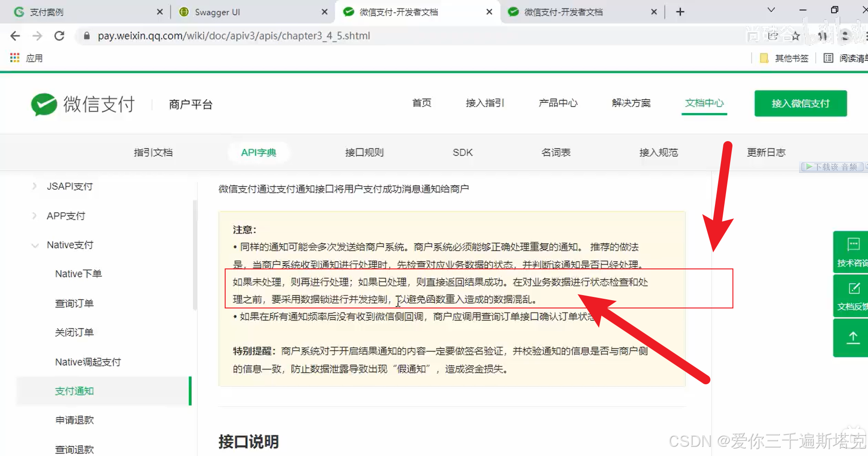Screen dimensions: 868x456
Task: Select the 指引文档 sub-navigation tab
Action: (x=153, y=153)
